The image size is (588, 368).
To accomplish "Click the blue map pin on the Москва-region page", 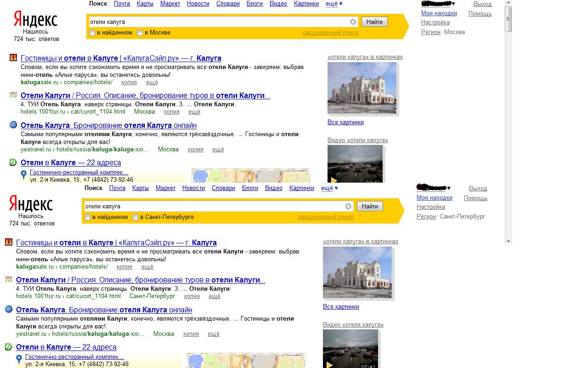I will click(24, 175).
